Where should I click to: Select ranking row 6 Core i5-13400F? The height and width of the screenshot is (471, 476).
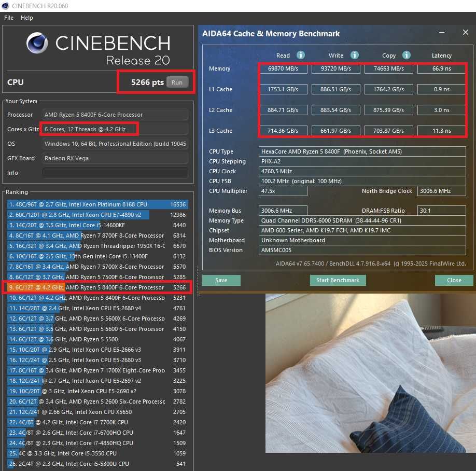97,256
